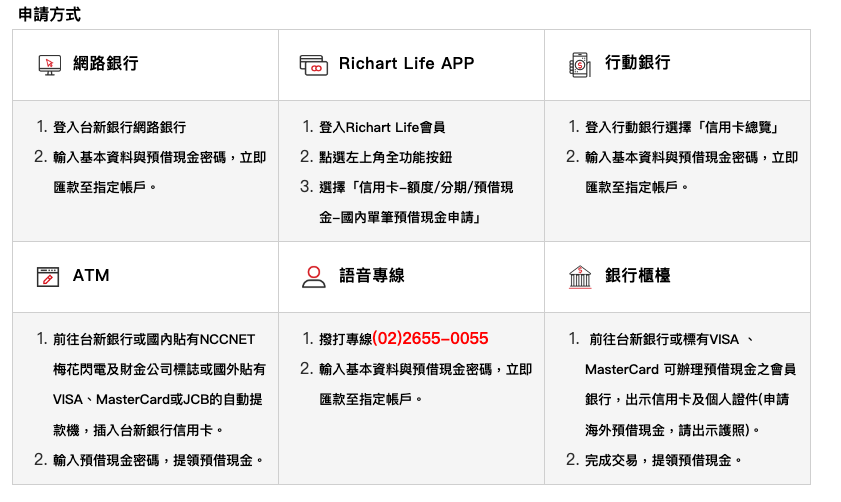
Task: Click the credit card icon beside Richart Life APP
Action: [313, 65]
